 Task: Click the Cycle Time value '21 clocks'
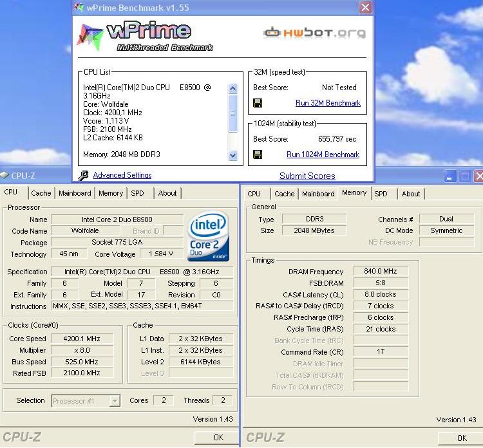click(x=381, y=329)
